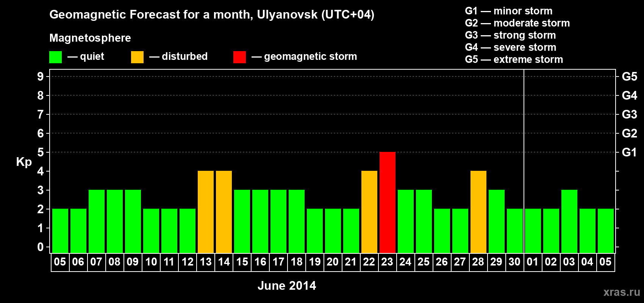The image size is (644, 303).
Task: Select the red storm bar for June 23
Action: [x=388, y=202]
